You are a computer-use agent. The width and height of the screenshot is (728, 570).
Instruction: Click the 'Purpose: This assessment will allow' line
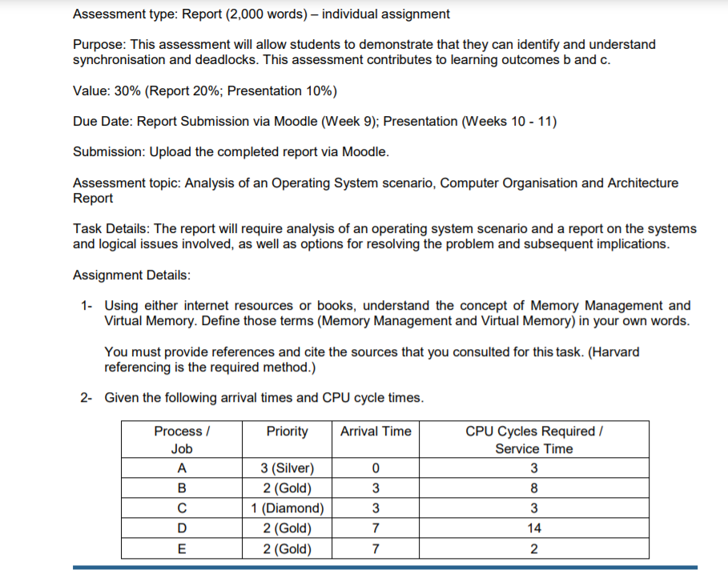coord(364,45)
